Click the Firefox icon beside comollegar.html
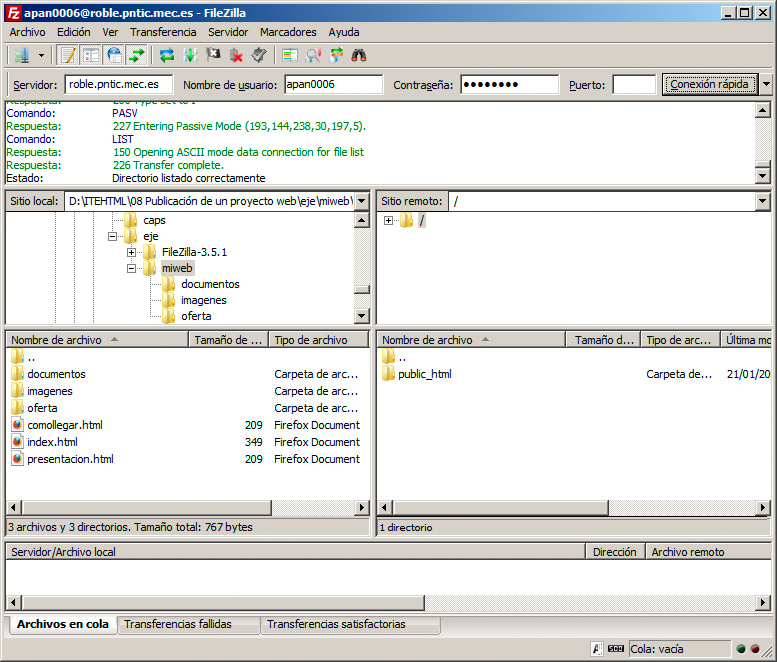777x662 pixels. pyautogui.click(x=17, y=425)
